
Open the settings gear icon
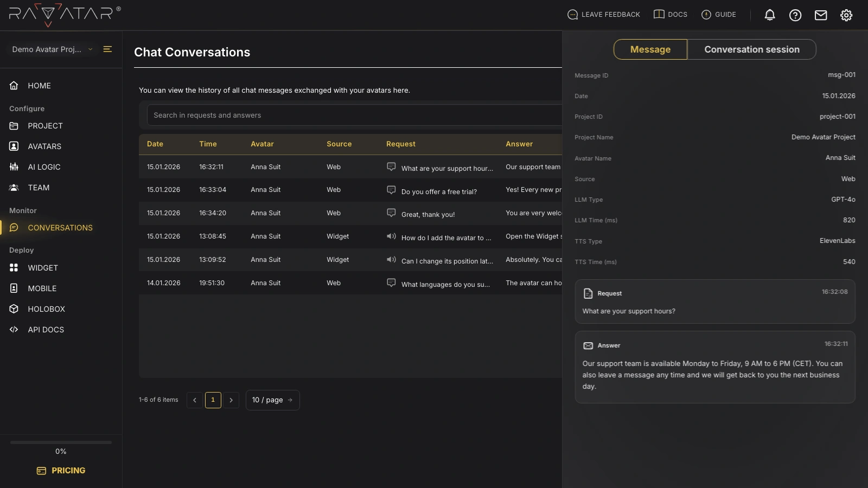[x=846, y=15]
